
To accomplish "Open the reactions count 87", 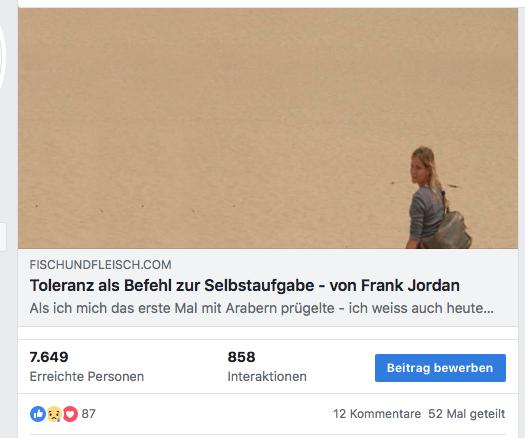I will pyautogui.click(x=88, y=414).
